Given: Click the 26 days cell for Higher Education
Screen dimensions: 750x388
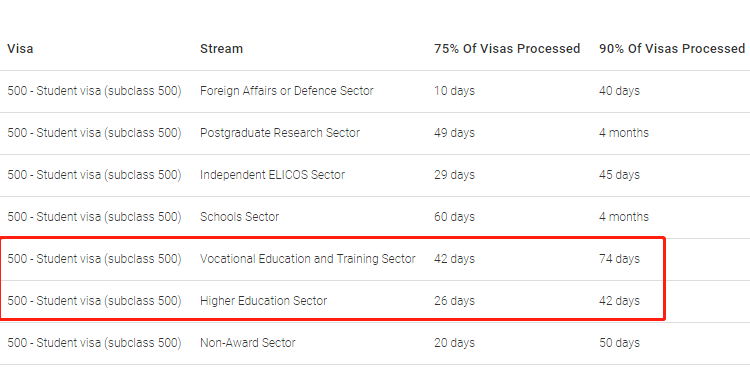Looking at the screenshot, I should (454, 301).
